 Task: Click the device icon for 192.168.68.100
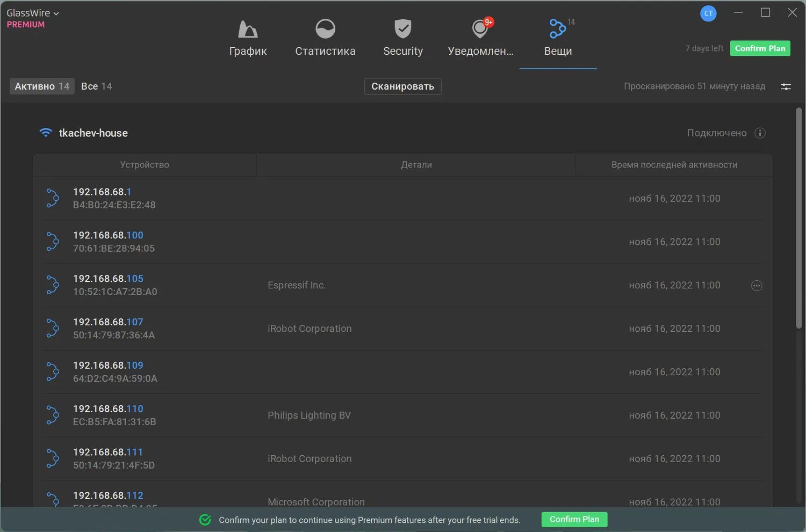52,242
